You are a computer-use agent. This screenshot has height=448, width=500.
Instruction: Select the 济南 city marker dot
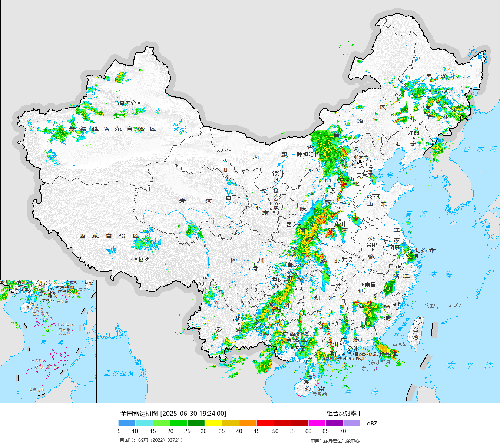(368, 197)
